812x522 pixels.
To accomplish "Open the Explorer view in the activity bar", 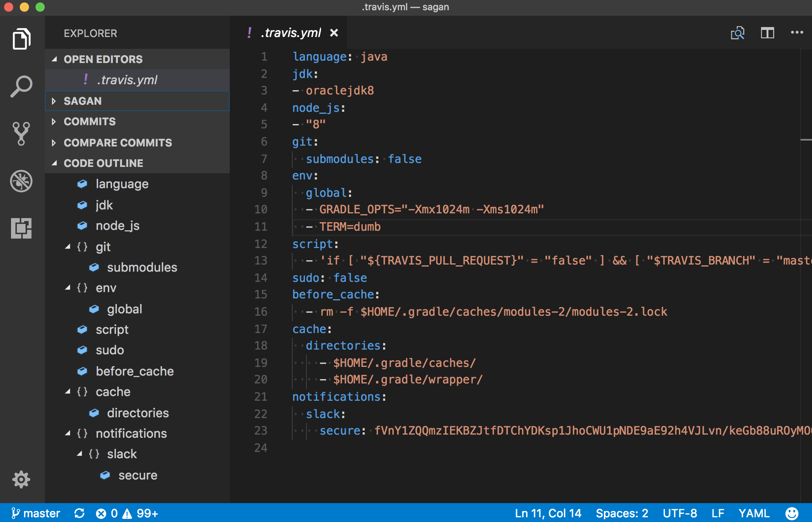I will click(x=22, y=38).
